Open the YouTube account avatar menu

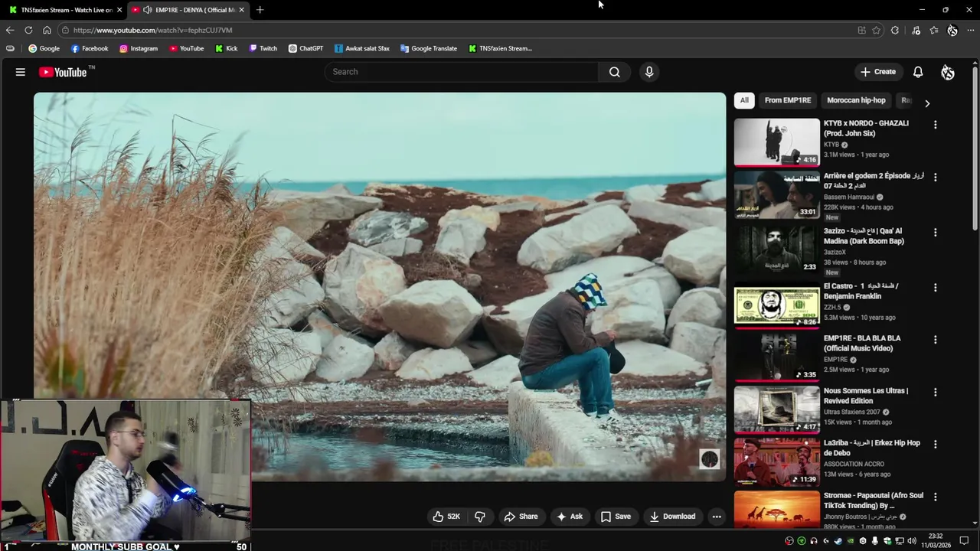point(948,72)
